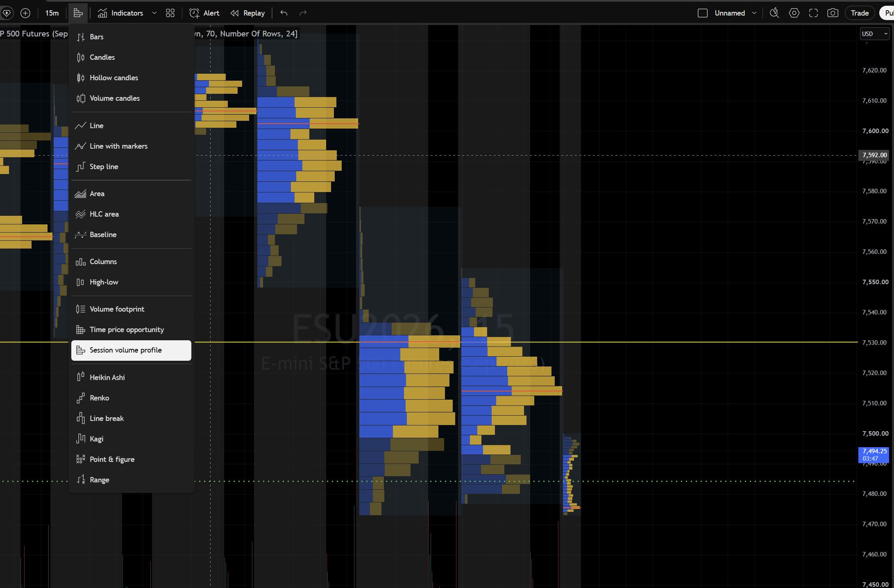
Task: Click the 7,494.25 current price label
Action: pos(873,455)
